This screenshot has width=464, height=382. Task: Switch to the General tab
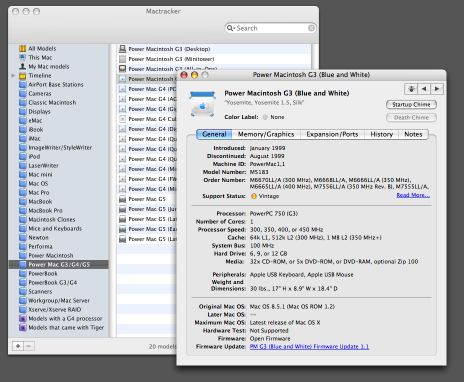(x=214, y=134)
